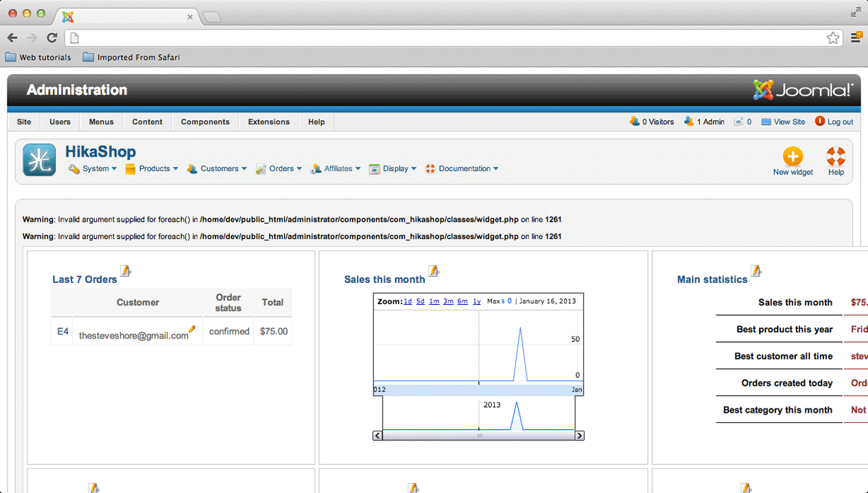This screenshot has height=493, width=868.
Task: Open the Imported From Safari bookmark folder
Action: [x=131, y=57]
